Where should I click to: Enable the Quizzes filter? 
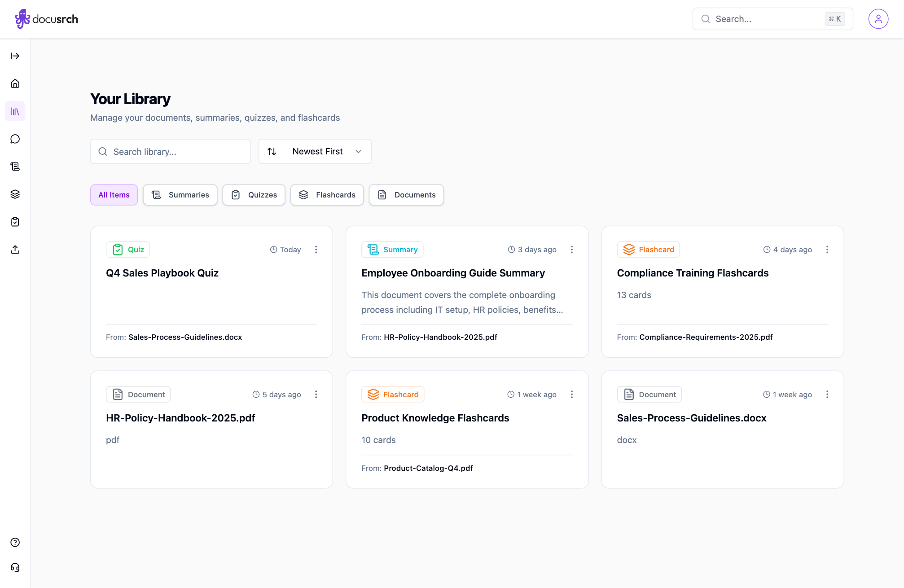tap(254, 195)
